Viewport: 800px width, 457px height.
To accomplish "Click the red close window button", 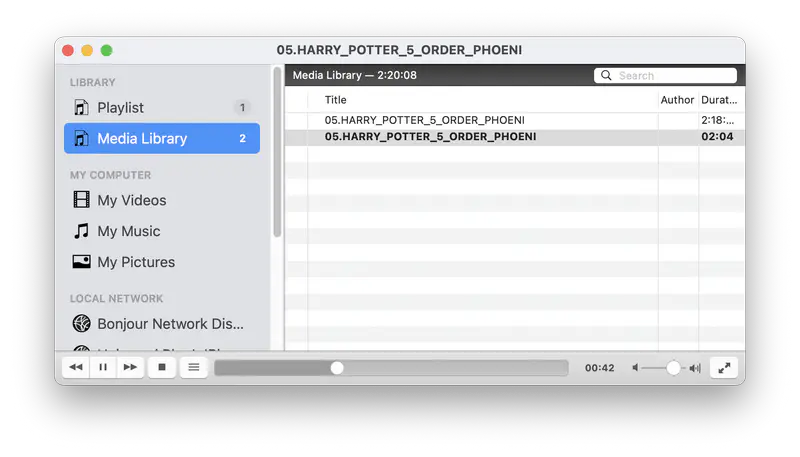I will point(68,50).
